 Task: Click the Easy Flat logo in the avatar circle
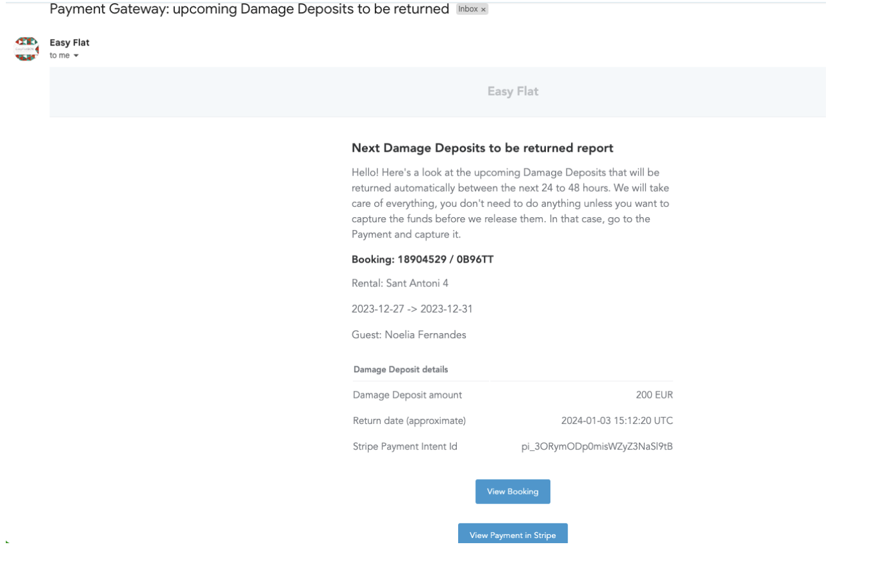(26, 49)
